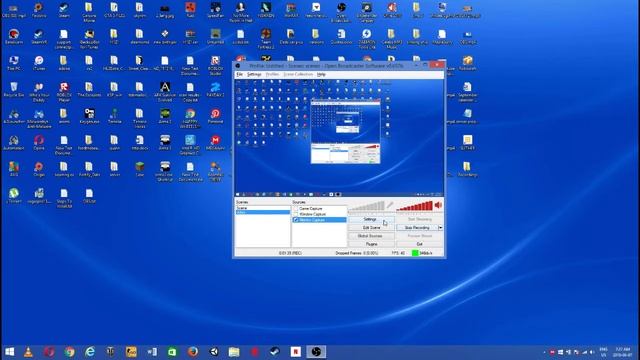Select the Origin desktop shortcut
This screenshot has width=640, height=360.
[x=39, y=169]
